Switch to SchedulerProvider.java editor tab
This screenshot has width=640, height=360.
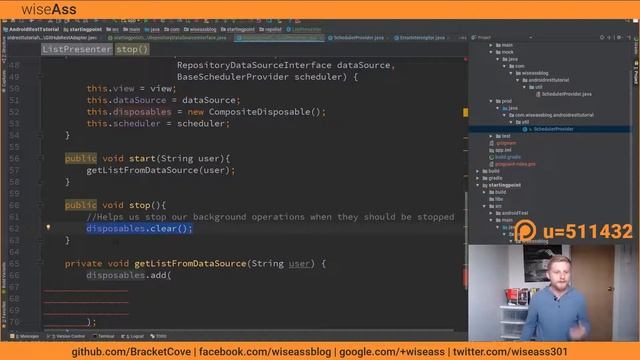[x=356, y=38]
